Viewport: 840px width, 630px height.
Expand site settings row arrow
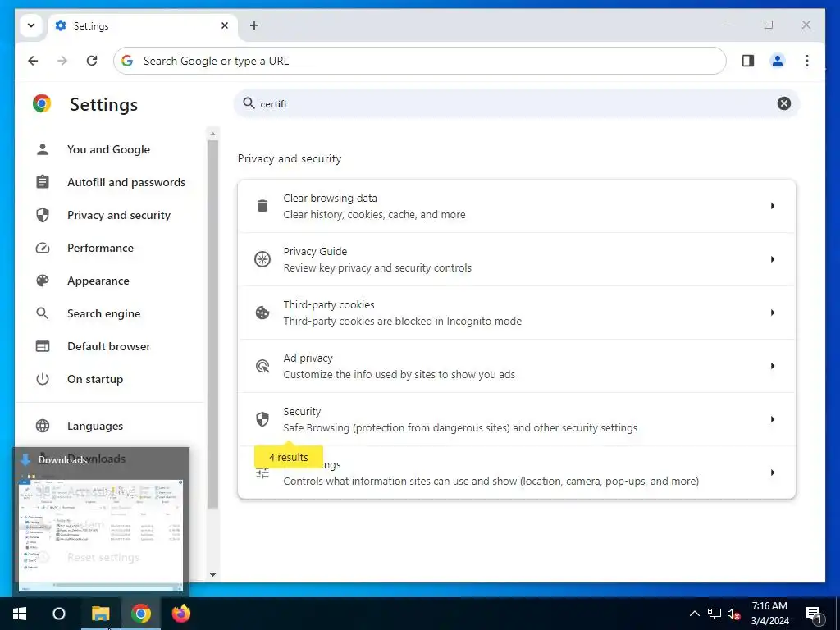(773, 472)
